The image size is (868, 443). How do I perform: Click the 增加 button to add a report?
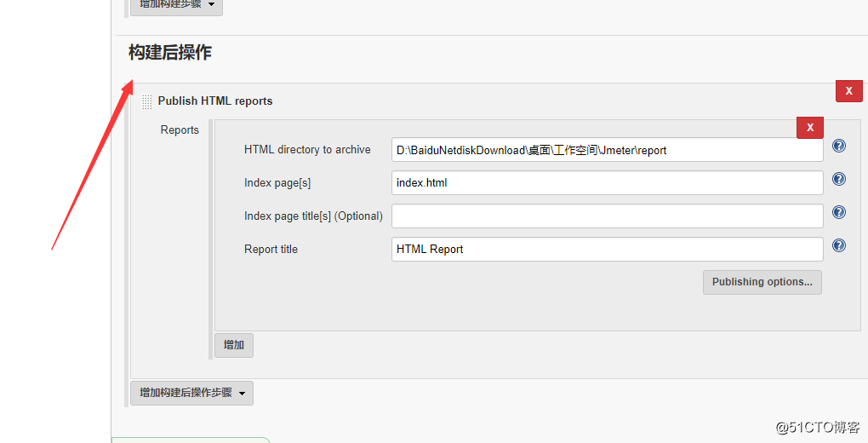[234, 345]
